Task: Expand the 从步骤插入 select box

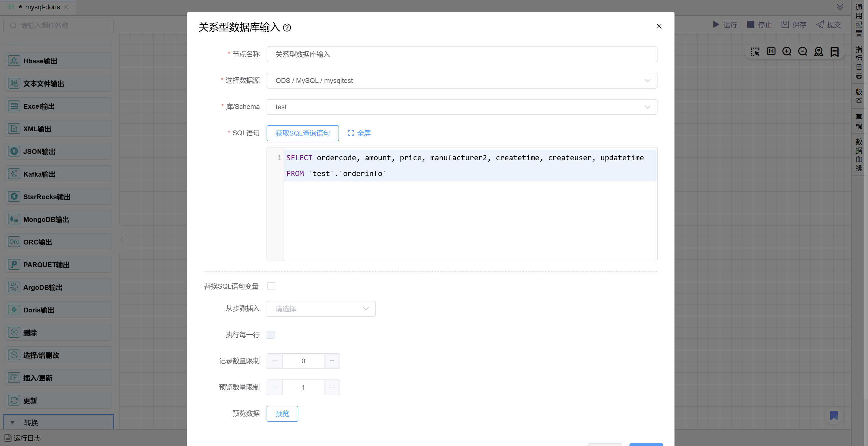Action: pos(321,309)
